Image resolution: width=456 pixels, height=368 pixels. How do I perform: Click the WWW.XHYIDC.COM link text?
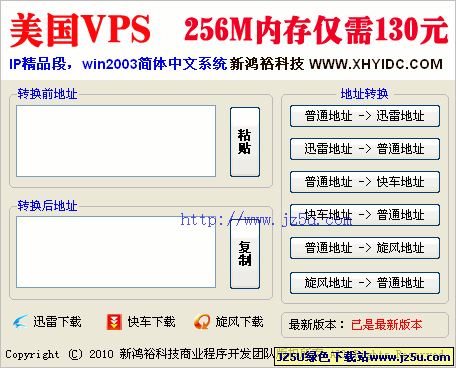point(376,64)
